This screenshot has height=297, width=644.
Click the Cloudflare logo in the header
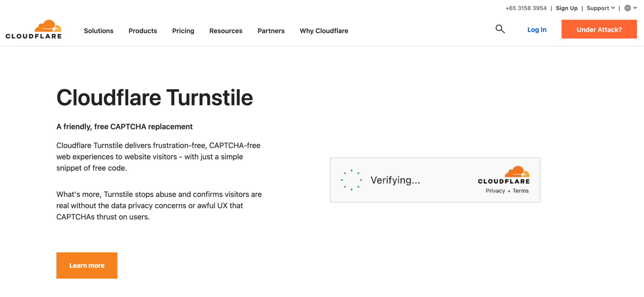point(33,29)
